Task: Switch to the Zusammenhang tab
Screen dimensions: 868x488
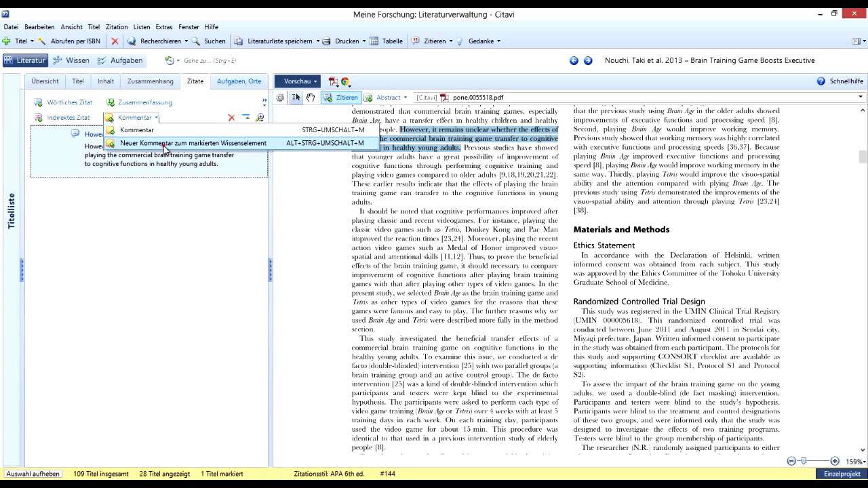Action: [151, 81]
